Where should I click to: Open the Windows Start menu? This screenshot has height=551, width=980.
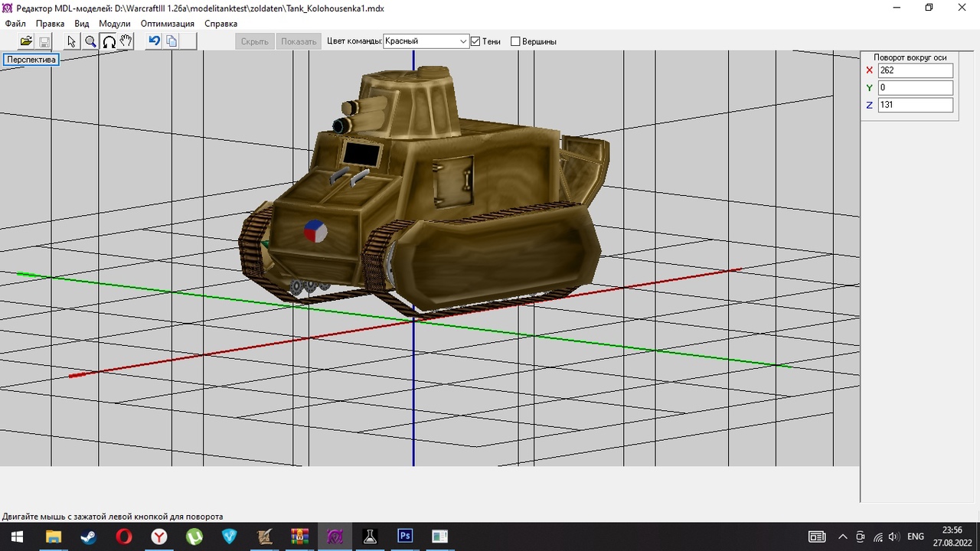click(x=18, y=536)
